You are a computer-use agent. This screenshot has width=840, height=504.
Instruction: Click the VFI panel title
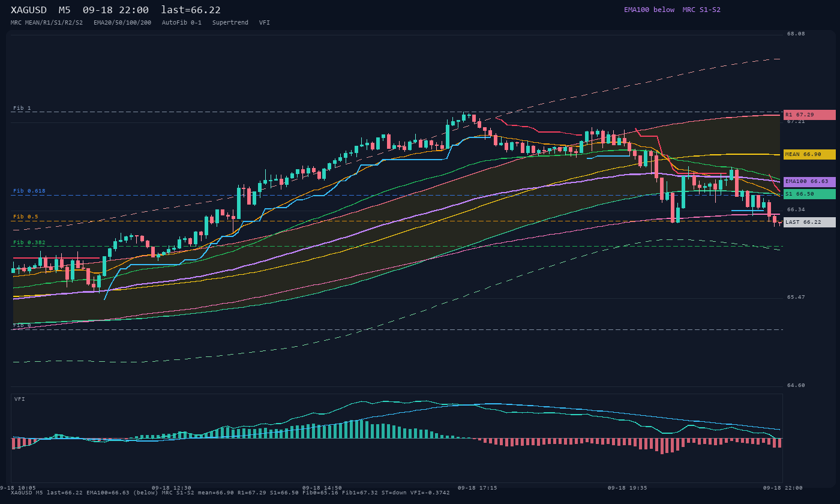20,399
